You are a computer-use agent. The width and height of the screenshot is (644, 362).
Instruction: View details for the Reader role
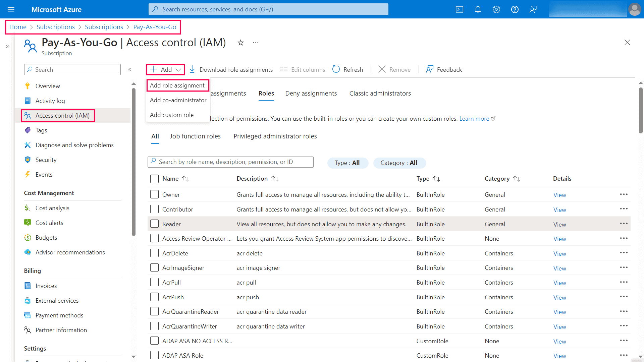[x=559, y=224]
